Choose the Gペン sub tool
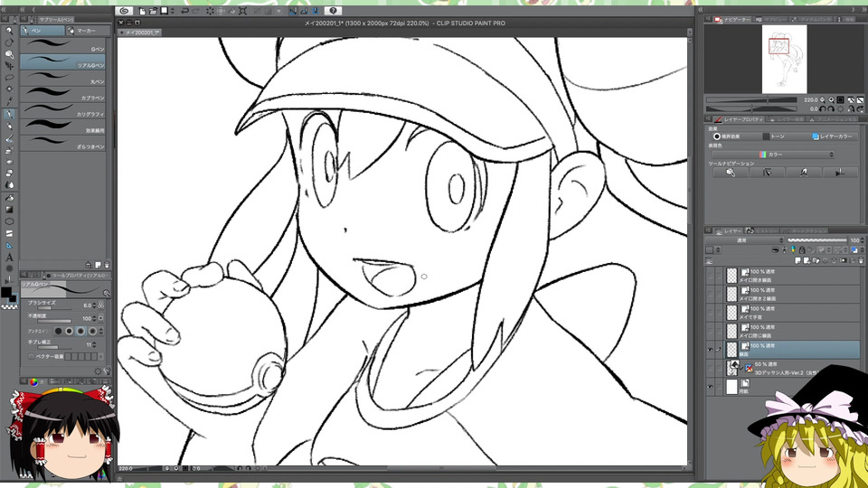 62,45
